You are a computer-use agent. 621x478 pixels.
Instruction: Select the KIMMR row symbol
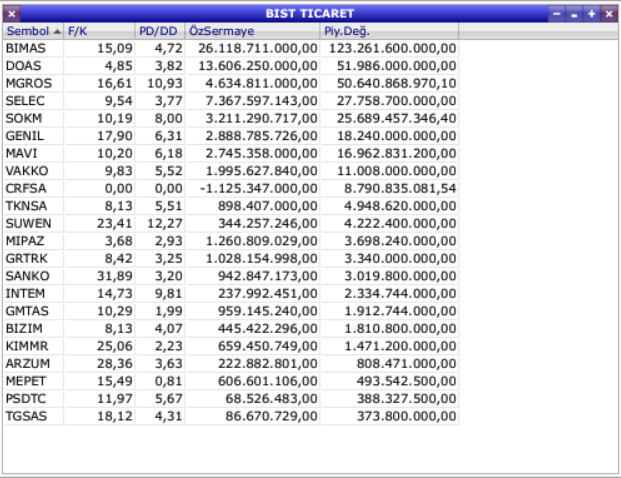27,346
